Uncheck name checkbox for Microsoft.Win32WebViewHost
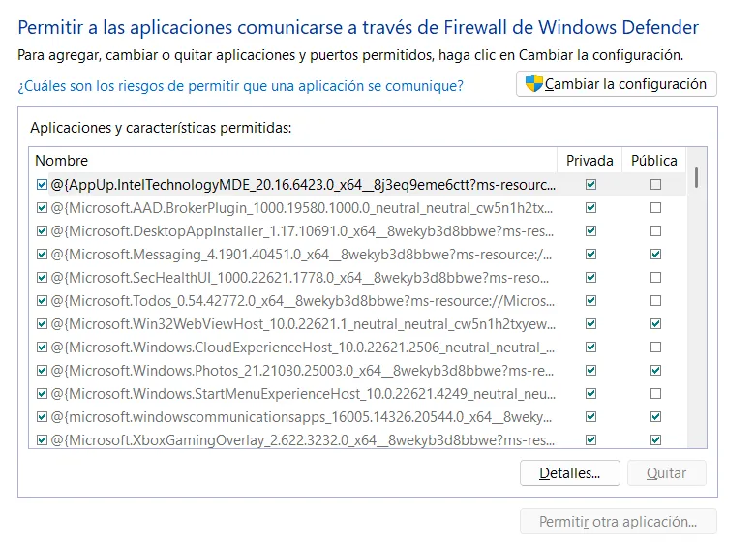 pos(42,323)
